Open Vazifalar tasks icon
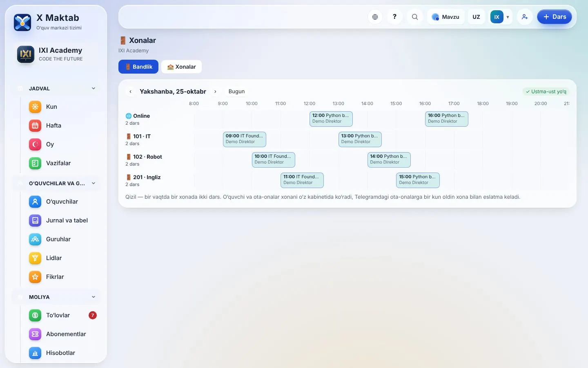Viewport: 588px width, 368px height. (x=35, y=163)
